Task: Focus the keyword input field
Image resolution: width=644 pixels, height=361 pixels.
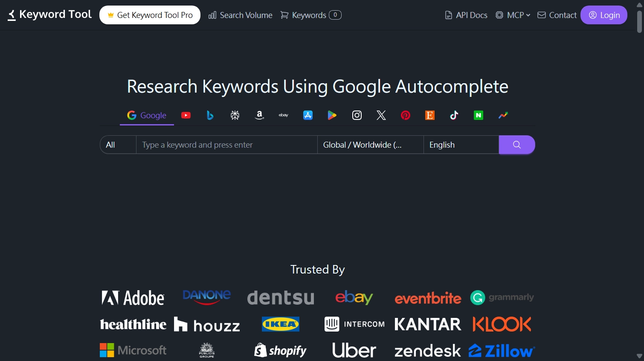Action: click(227, 145)
